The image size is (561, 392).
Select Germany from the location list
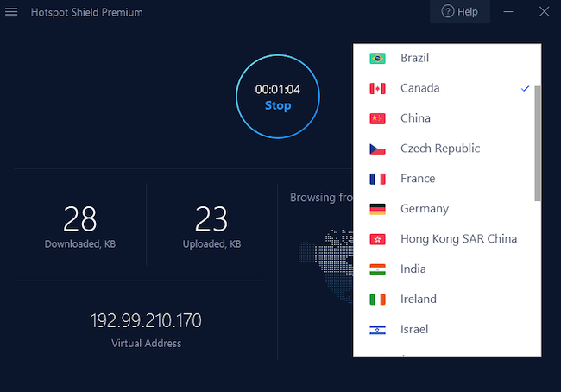(425, 209)
